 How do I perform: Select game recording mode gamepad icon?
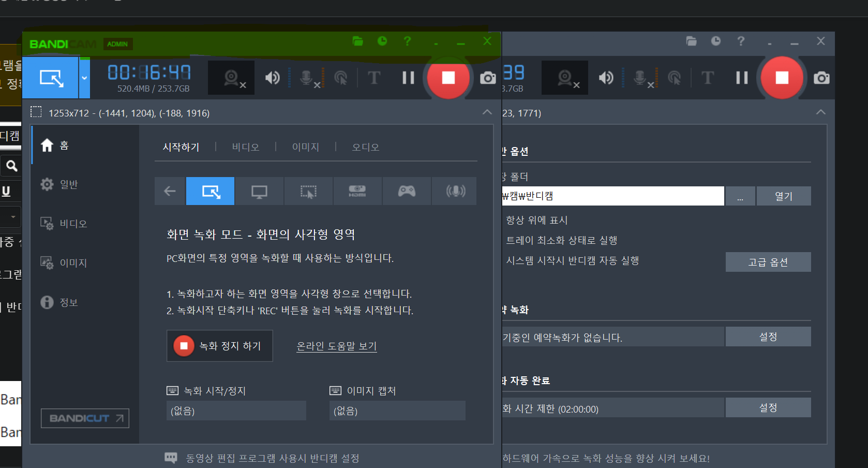pyautogui.click(x=407, y=191)
